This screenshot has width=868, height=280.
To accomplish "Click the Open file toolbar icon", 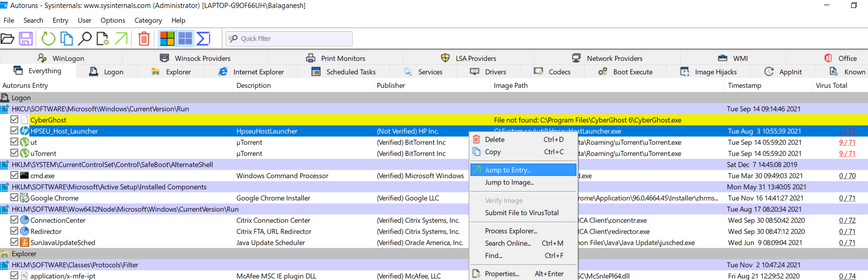I will click(7, 38).
